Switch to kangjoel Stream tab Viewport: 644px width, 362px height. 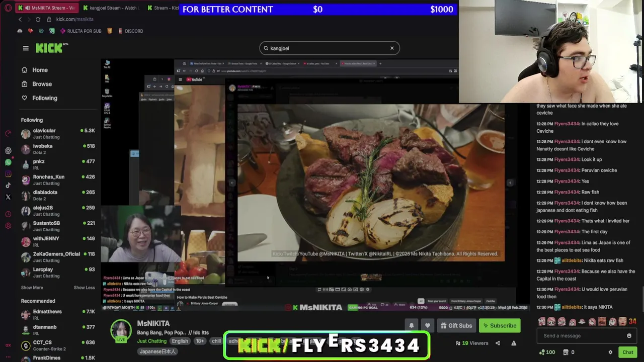pyautogui.click(x=111, y=8)
